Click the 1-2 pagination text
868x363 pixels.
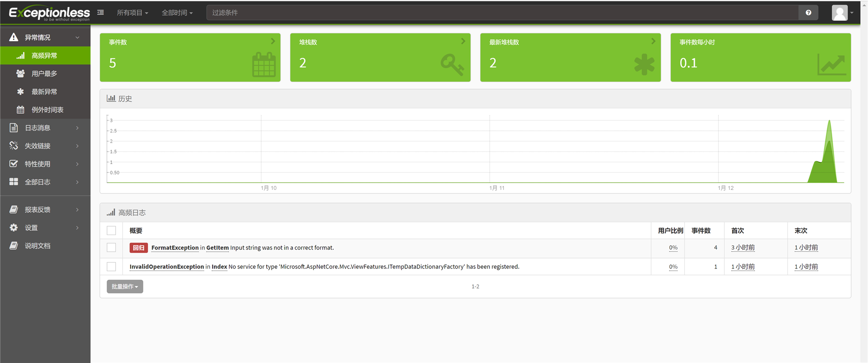(475, 287)
